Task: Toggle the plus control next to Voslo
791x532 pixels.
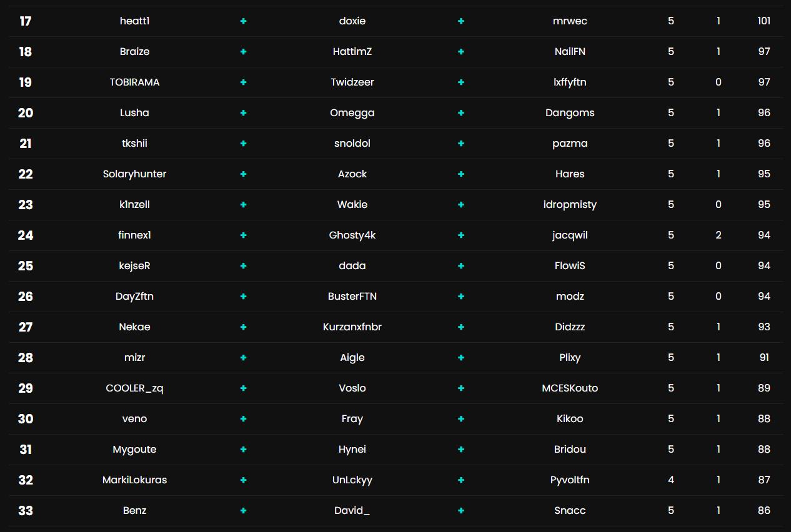Action: (461, 388)
